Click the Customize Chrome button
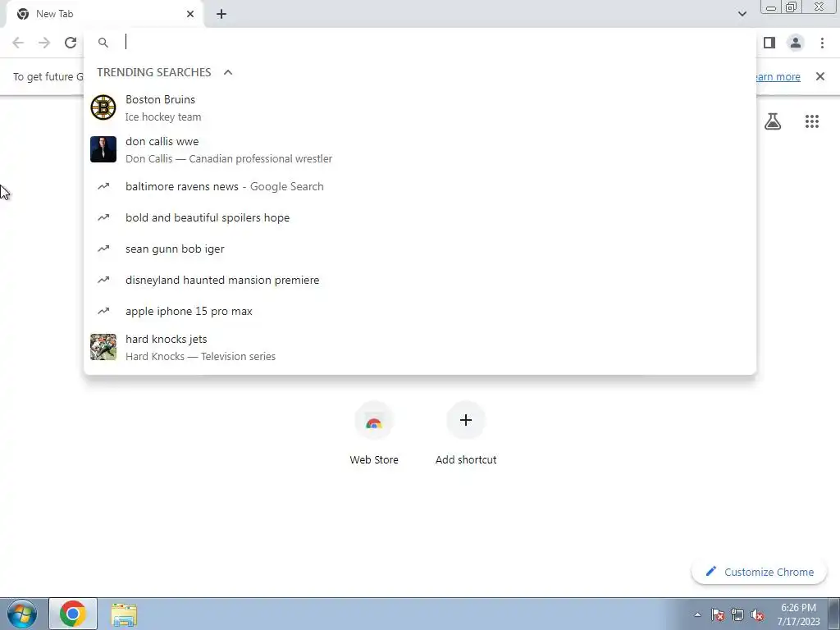The image size is (840, 630). pyautogui.click(x=759, y=572)
